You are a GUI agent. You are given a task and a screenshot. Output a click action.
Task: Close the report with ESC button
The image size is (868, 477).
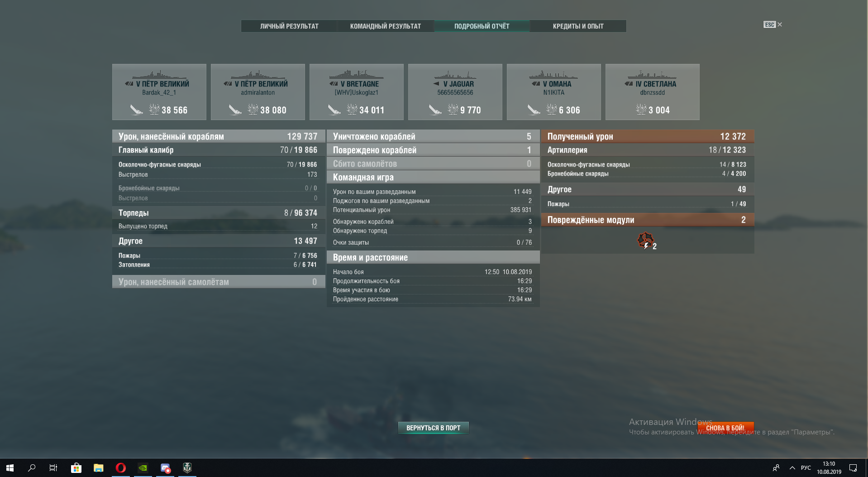pyautogui.click(x=773, y=24)
